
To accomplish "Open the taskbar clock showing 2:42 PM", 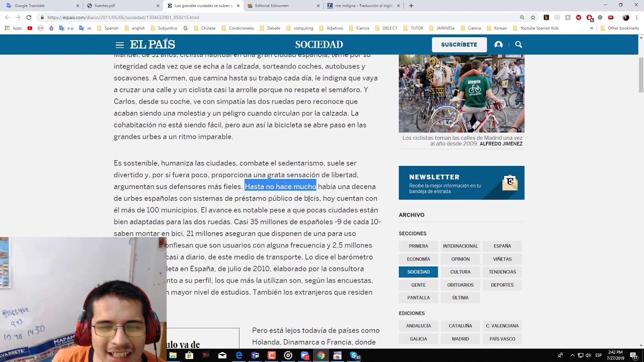I will coord(615,355).
